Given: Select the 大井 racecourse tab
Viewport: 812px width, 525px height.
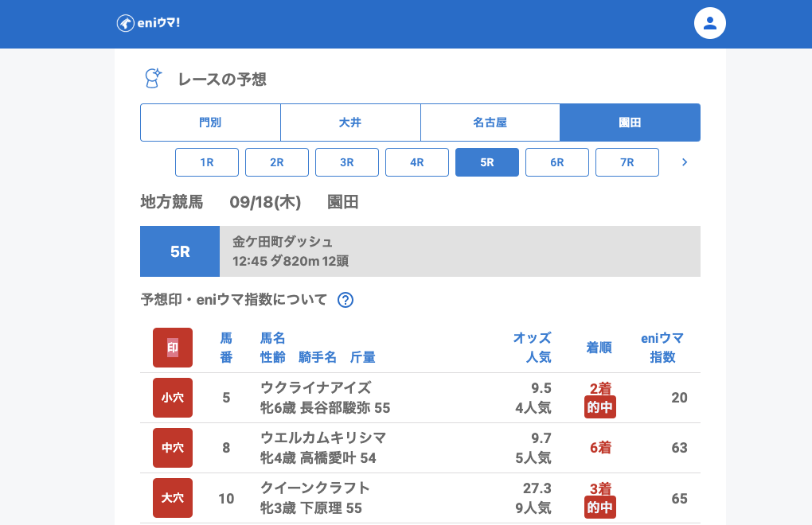Looking at the screenshot, I should 350,122.
